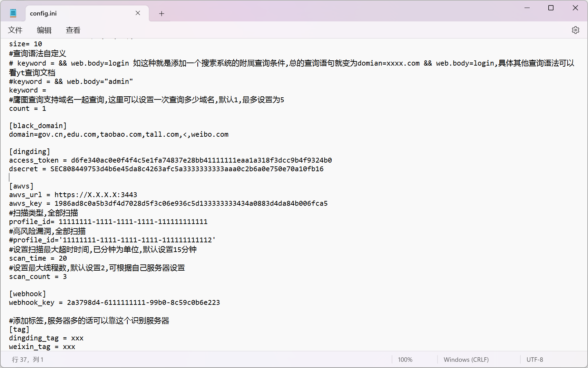Click the line "scan_count = 3"
The image size is (588, 368).
pos(38,277)
